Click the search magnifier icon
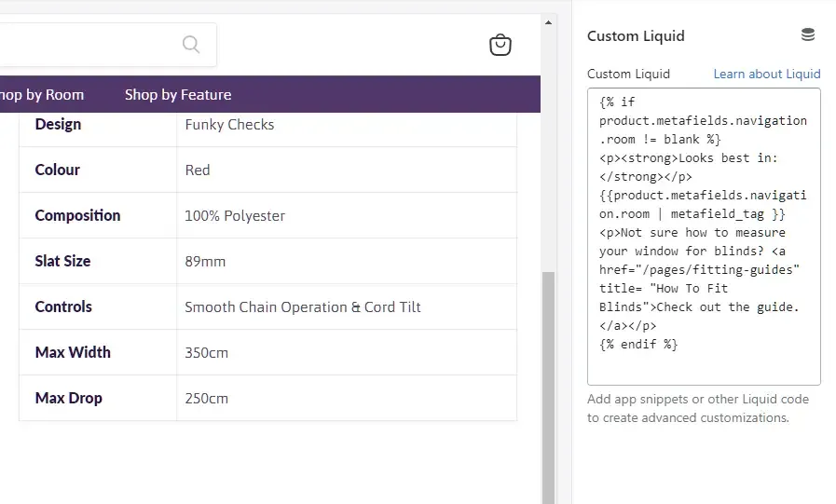This screenshot has height=504, width=836. point(191,44)
